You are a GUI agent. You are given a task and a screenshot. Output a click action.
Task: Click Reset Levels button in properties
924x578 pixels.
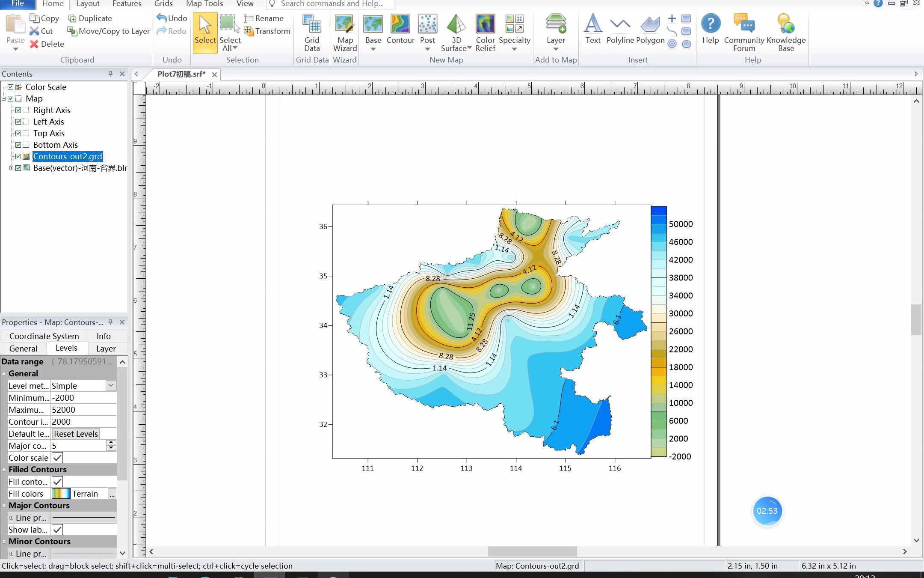76,433
